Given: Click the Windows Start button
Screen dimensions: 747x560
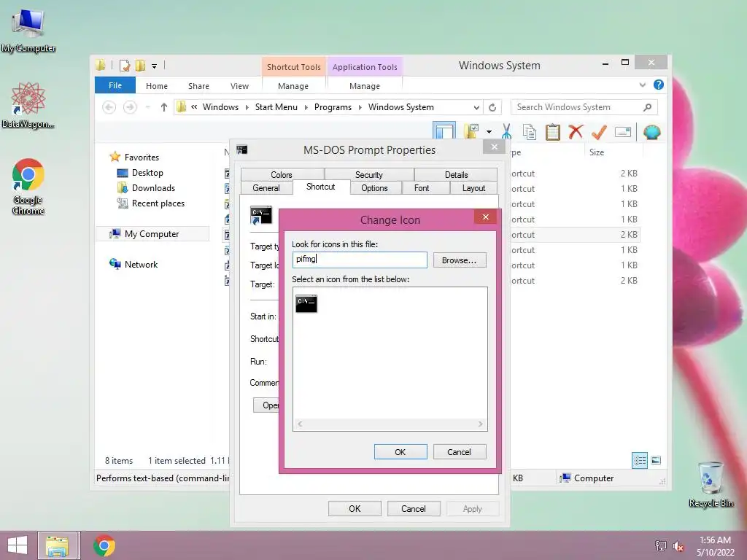Looking at the screenshot, I should (x=18, y=545).
